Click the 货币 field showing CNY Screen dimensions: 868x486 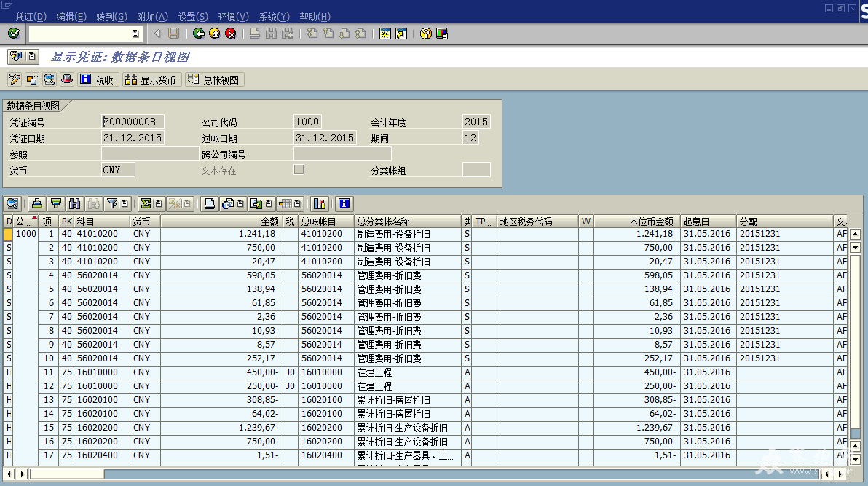[x=118, y=170]
